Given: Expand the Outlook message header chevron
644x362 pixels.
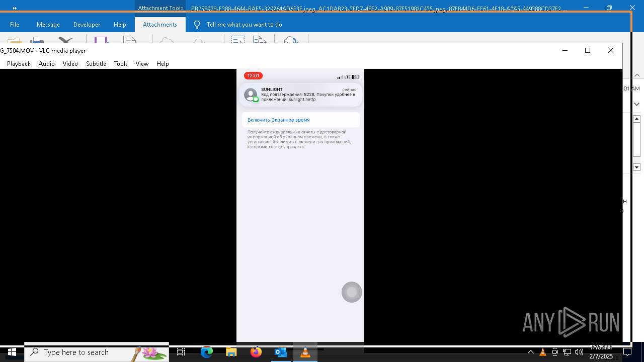Looking at the screenshot, I should click(637, 104).
